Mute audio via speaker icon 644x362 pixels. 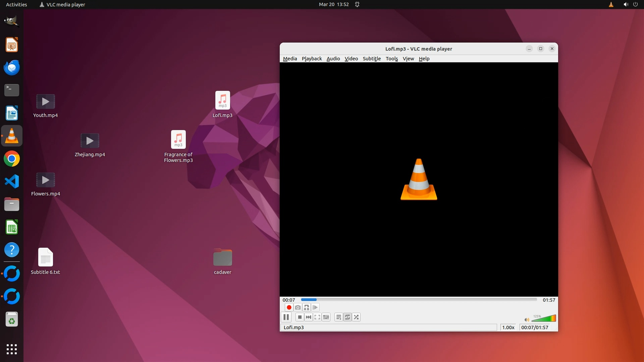coord(527,319)
